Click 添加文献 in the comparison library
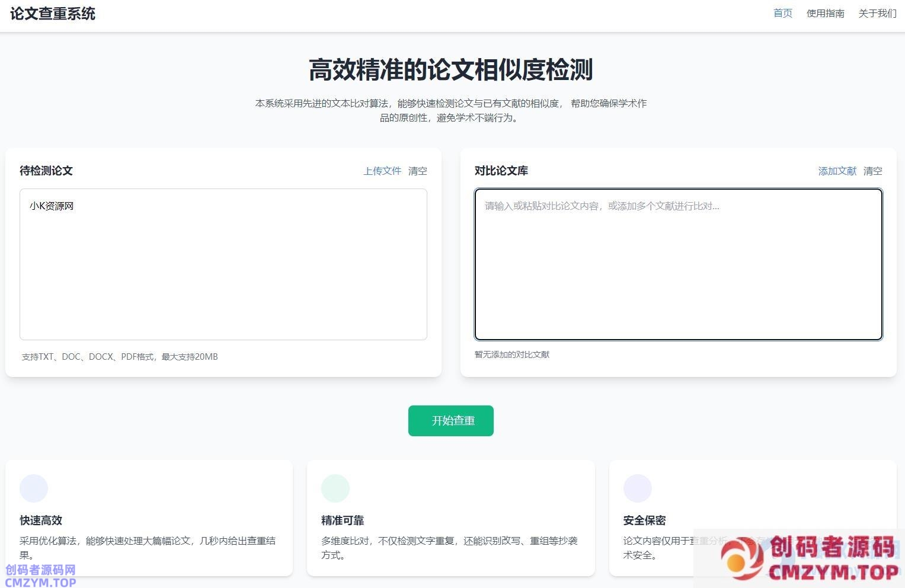The height and width of the screenshot is (588, 905). [x=837, y=171]
